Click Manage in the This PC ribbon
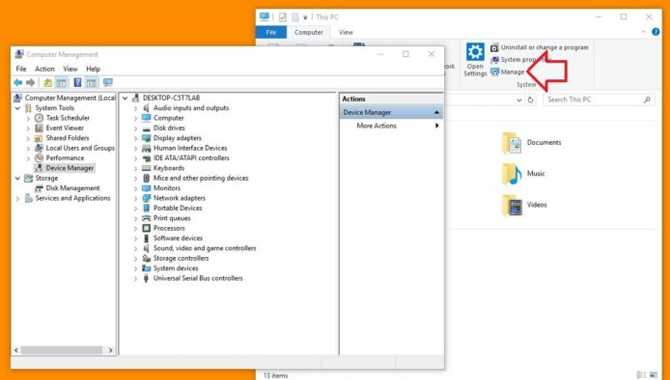This screenshot has height=380, width=670. tap(508, 72)
